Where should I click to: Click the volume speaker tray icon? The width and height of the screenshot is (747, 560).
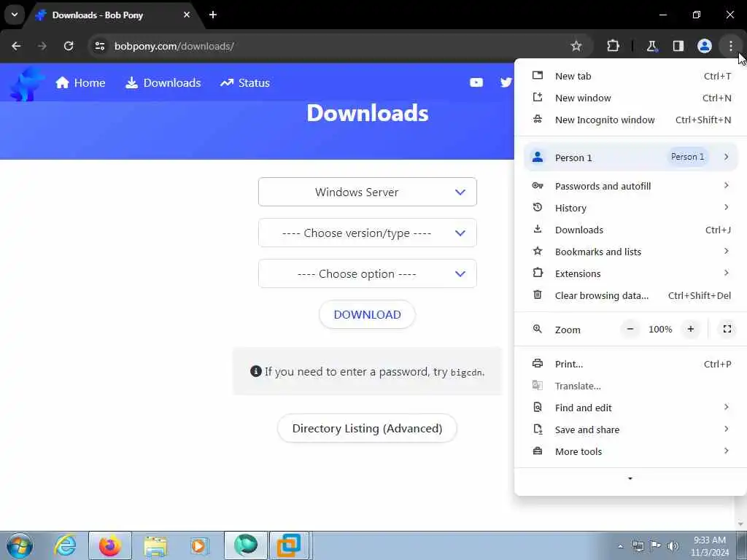[x=673, y=546]
